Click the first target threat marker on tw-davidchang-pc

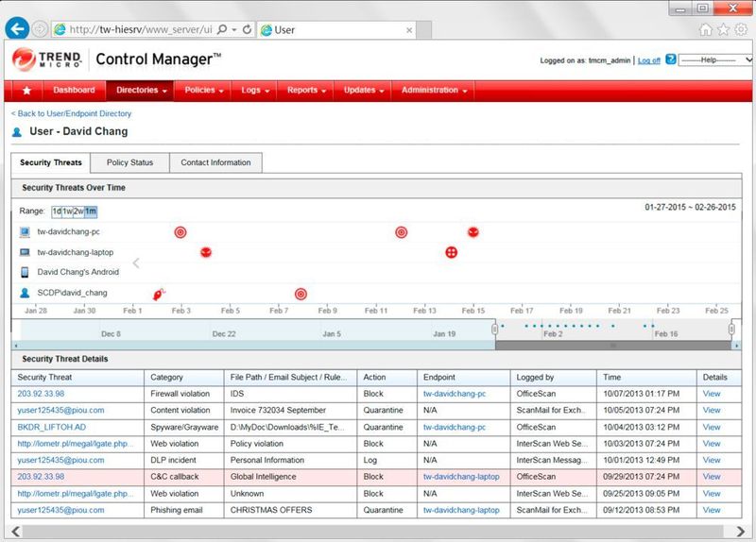pos(180,232)
